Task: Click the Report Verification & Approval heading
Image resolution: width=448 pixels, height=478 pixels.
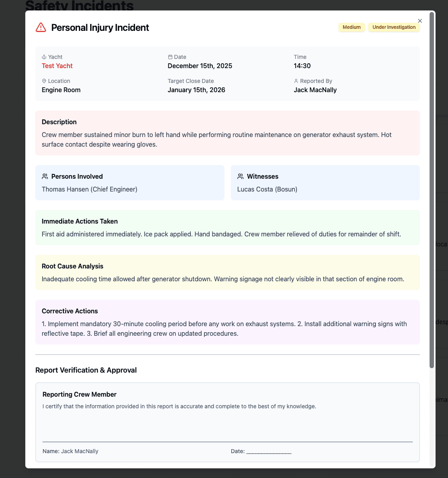Action: (x=86, y=370)
